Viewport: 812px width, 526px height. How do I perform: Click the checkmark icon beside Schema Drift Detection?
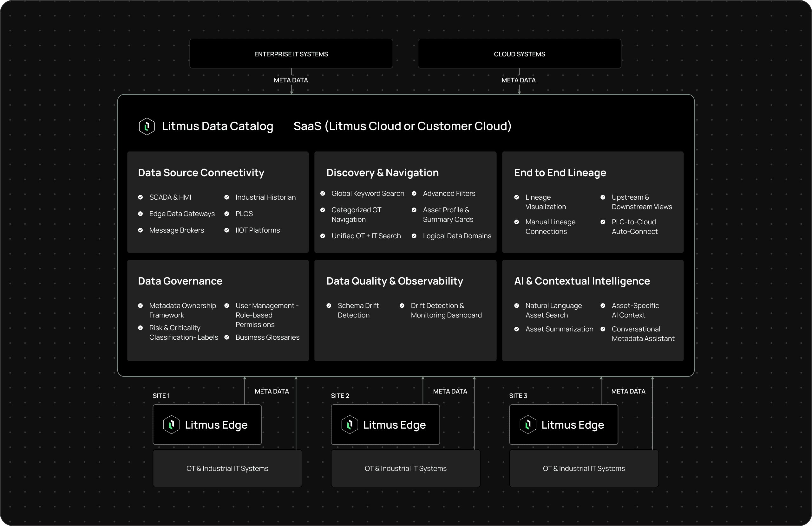tap(329, 306)
